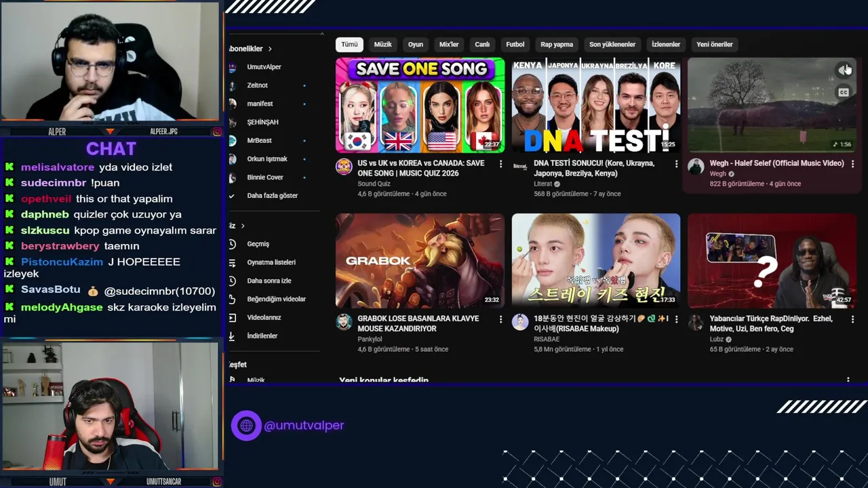Select the Canlı filter chip

click(x=482, y=45)
